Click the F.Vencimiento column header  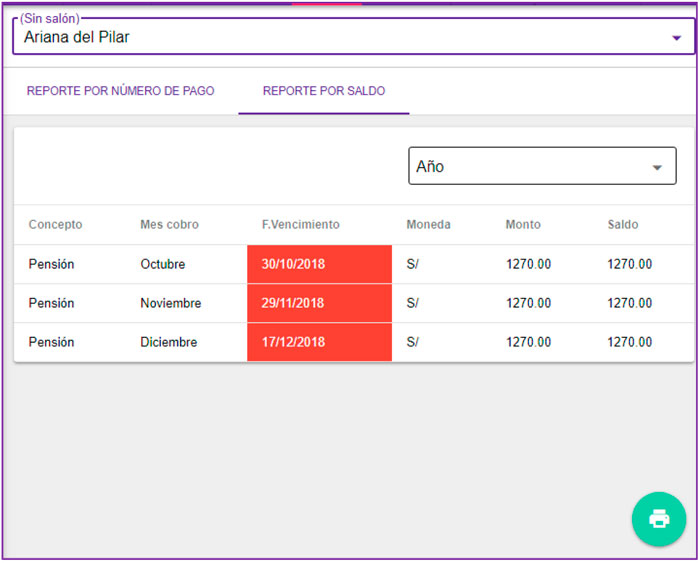pos(300,225)
